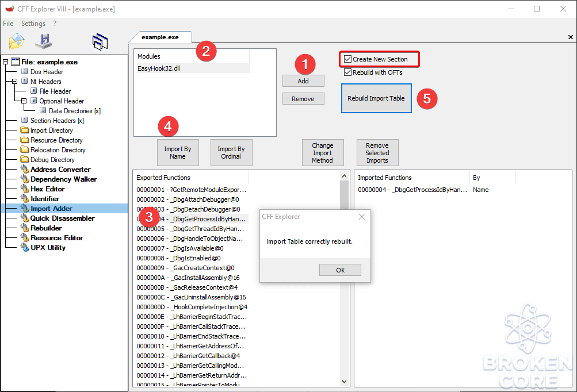This screenshot has height=392, width=577.
Task: Toggle the Rebuild with OFTs checkbox
Action: coord(347,72)
